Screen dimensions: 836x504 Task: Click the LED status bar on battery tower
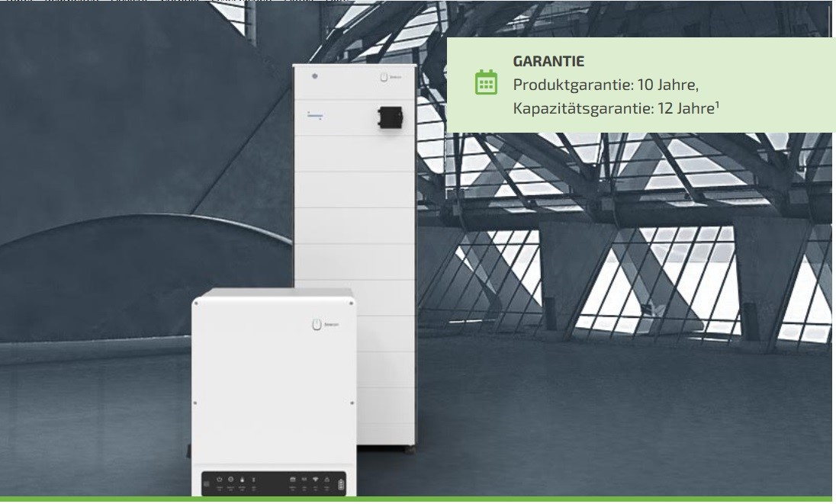[x=316, y=117]
